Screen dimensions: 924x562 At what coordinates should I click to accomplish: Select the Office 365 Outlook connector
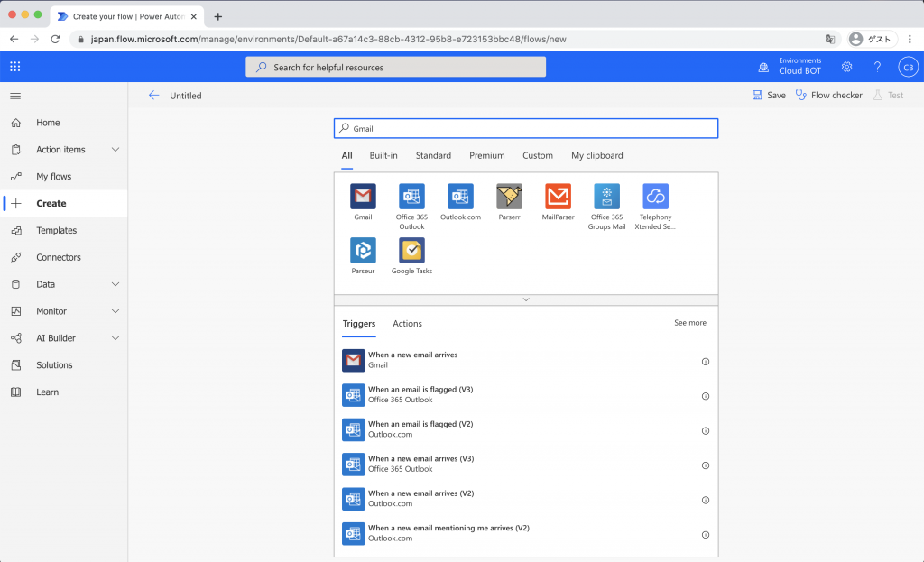(411, 197)
